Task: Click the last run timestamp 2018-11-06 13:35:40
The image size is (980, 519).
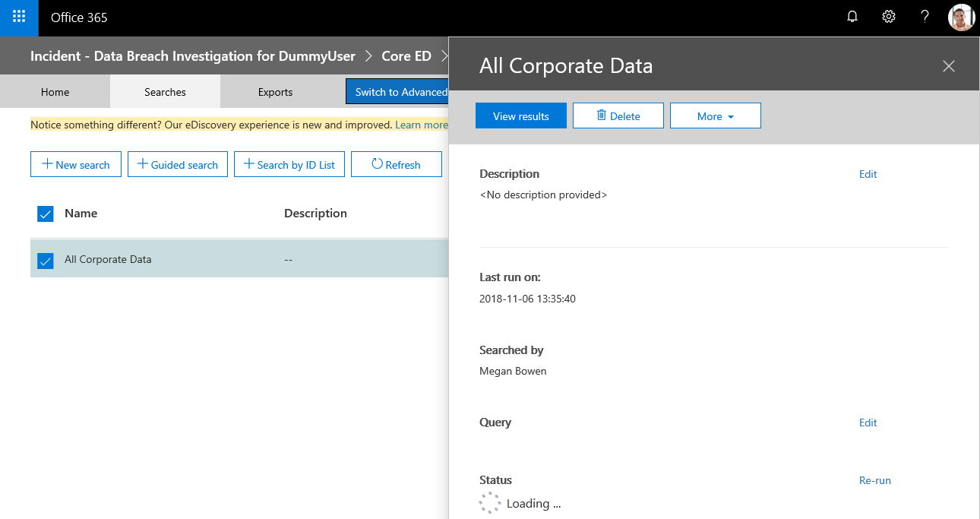Action: tap(527, 299)
